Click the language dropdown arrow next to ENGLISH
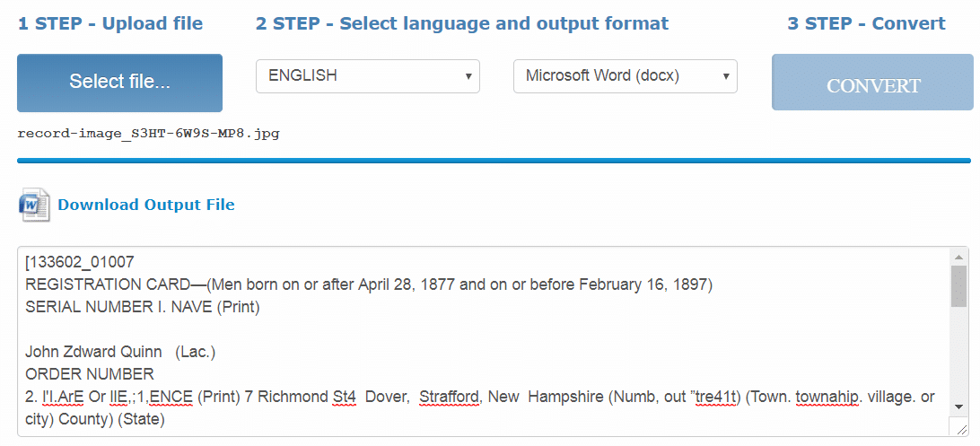The width and height of the screenshot is (980, 446). click(468, 76)
